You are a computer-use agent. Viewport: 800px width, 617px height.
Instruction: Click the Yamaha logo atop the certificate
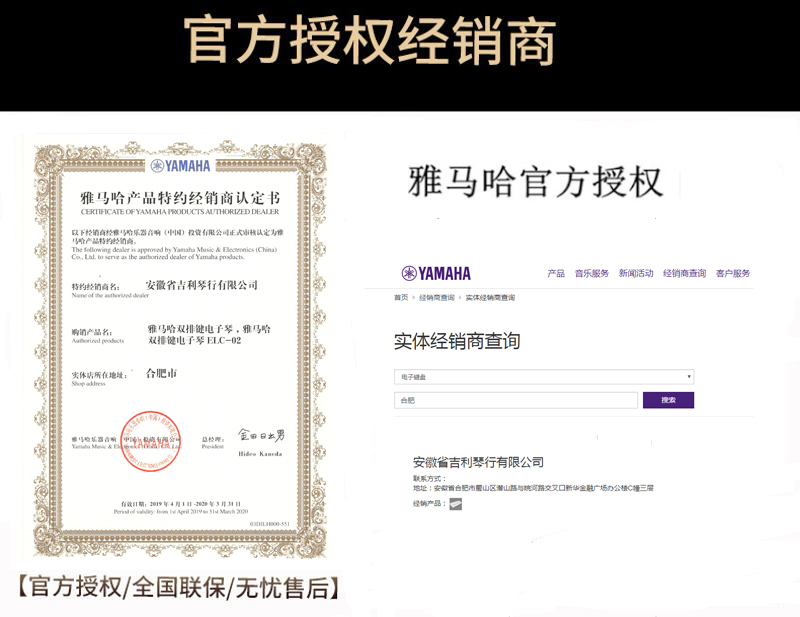181,166
